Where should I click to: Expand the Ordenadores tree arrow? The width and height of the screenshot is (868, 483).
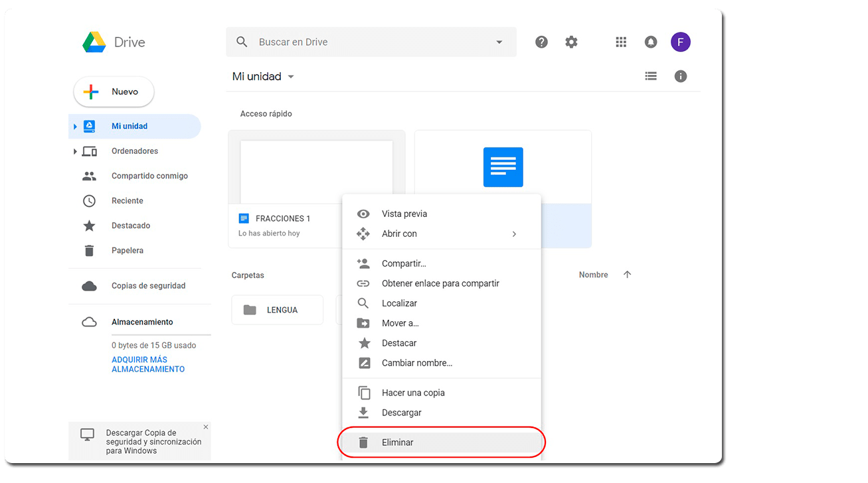pos(75,151)
